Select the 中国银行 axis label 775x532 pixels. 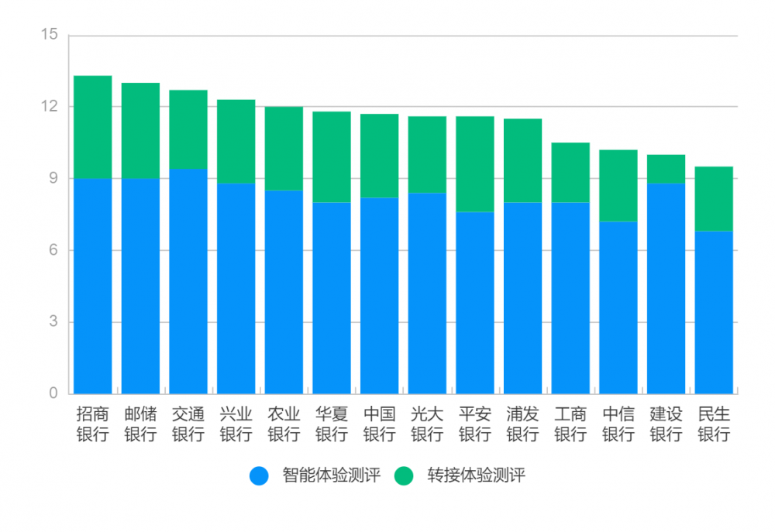point(380,424)
